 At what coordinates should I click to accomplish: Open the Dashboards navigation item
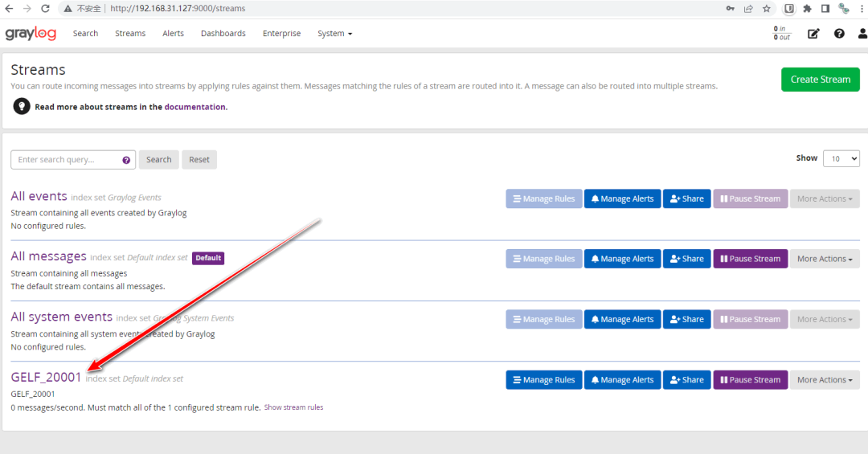[x=223, y=33]
